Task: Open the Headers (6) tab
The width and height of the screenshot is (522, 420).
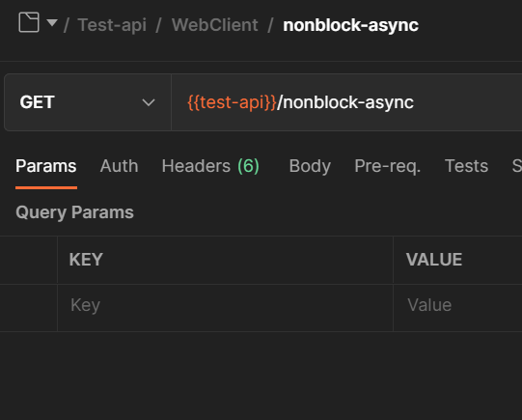Action: point(210,166)
